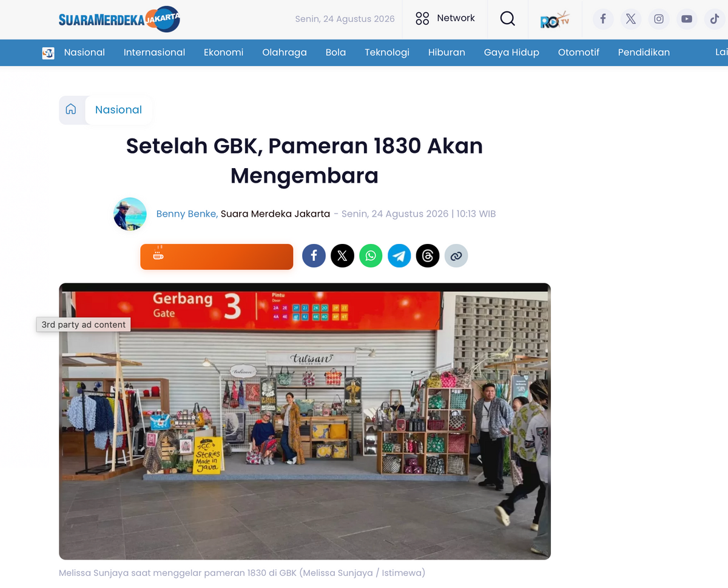Click the Nasional breadcrumb link
This screenshot has height=588, width=728.
118,110
